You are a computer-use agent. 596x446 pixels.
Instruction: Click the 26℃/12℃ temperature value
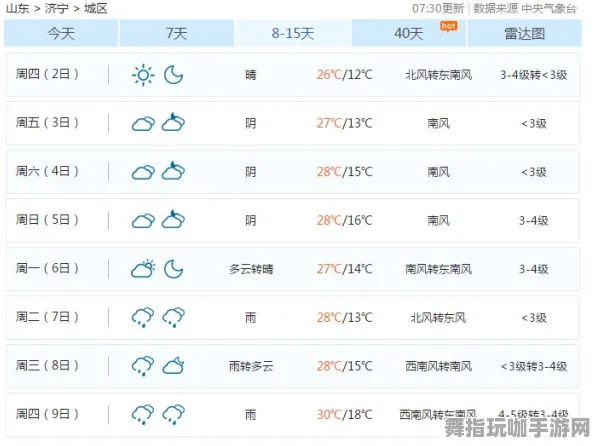pyautogui.click(x=344, y=75)
